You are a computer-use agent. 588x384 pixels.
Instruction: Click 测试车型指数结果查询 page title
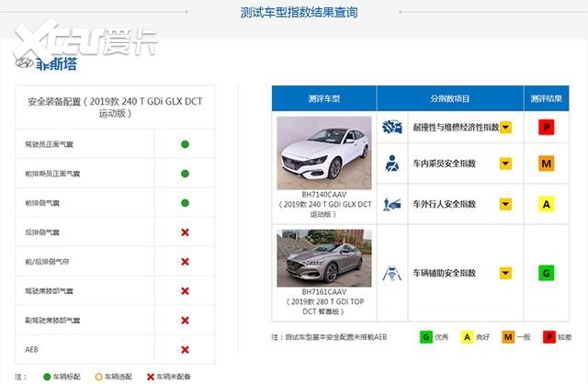pos(299,12)
